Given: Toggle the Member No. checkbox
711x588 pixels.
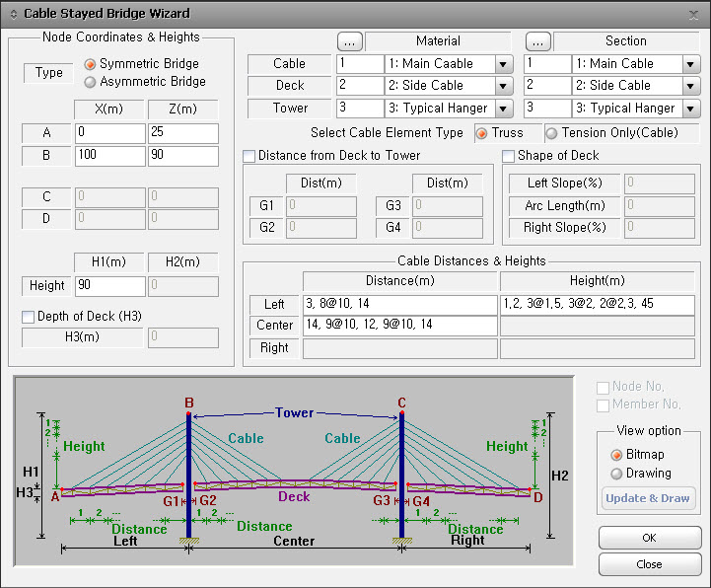Looking at the screenshot, I should 603,405.
